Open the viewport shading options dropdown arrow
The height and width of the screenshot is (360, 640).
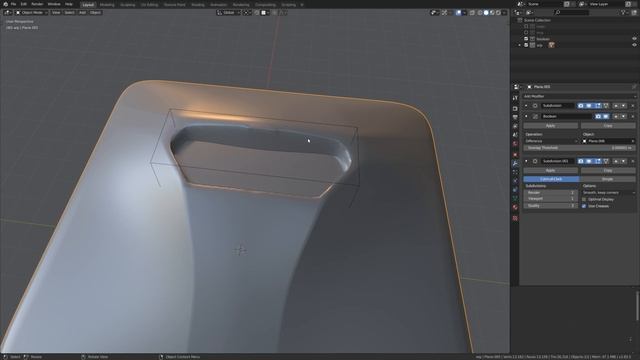[x=504, y=13]
